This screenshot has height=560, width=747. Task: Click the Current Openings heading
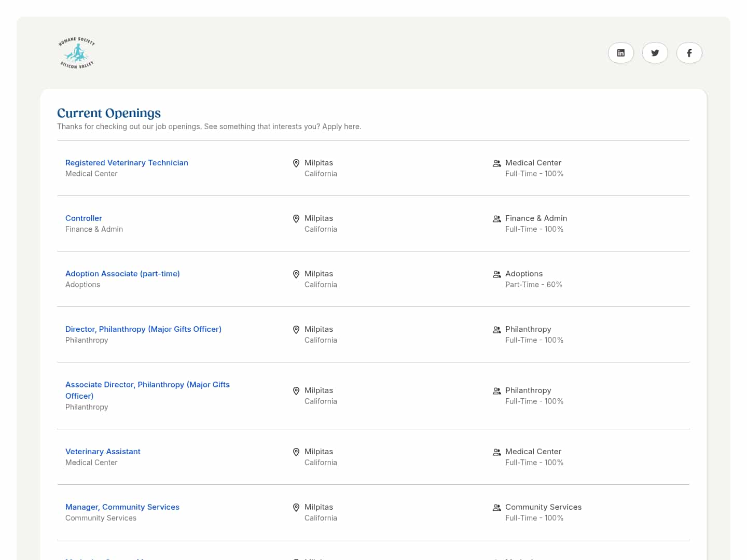pyautogui.click(x=109, y=113)
